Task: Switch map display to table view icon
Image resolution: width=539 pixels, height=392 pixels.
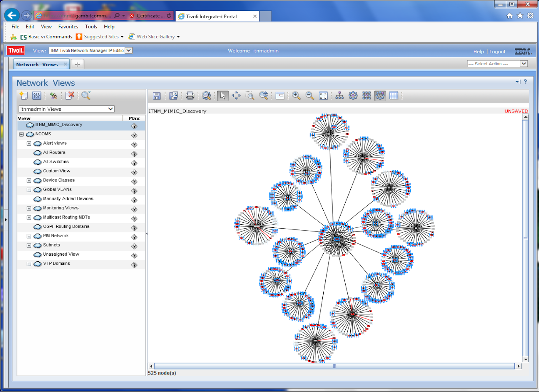Action: click(393, 96)
